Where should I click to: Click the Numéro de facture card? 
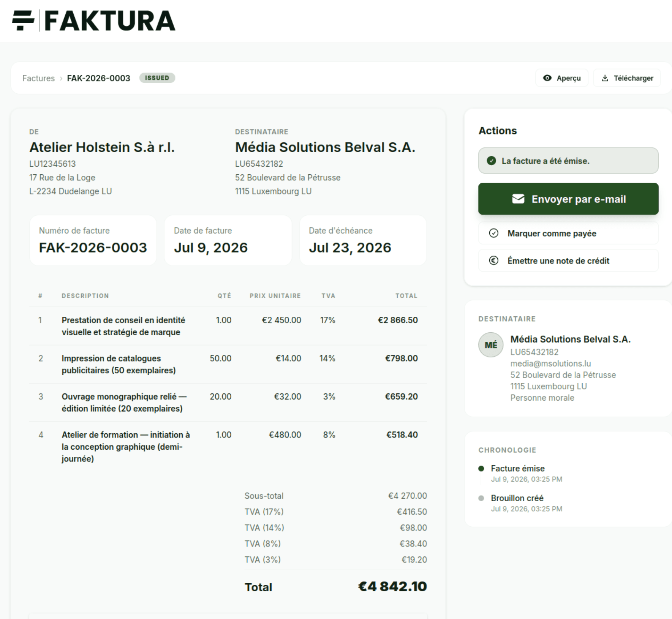point(93,240)
